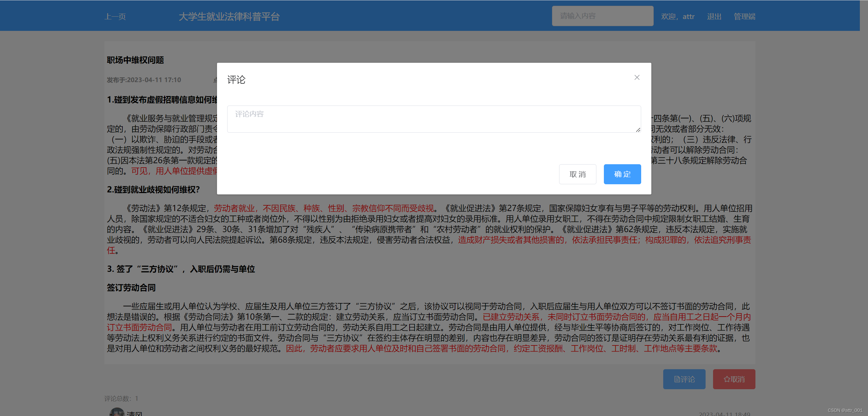This screenshot has height=416, width=868.
Task: Focus the 评论内容 text area
Action: (433, 119)
